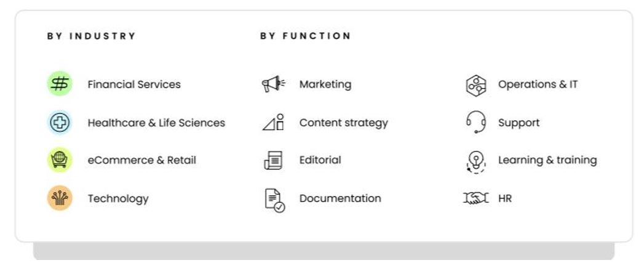Image resolution: width=644 pixels, height=268 pixels.
Task: Click the Operations & IT hexagon icon
Action: (475, 85)
